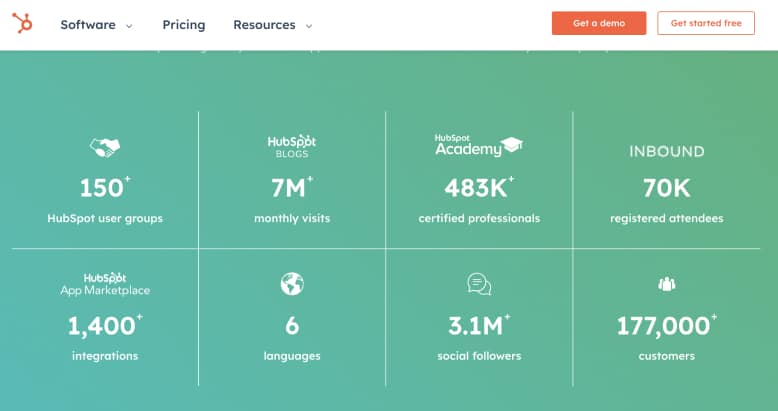This screenshot has height=411, width=778.
Task: Click the HubSpot Blogs logo
Action: 292,146
